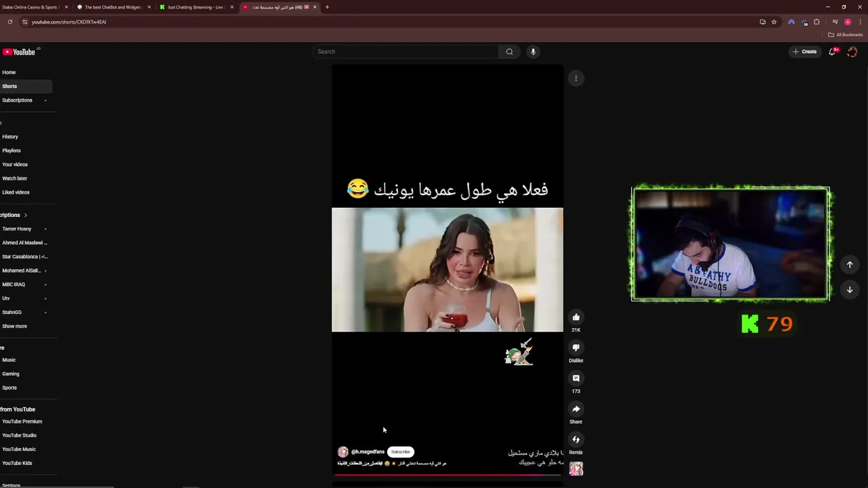Dislike the short with thumbs-down icon

(x=576, y=348)
